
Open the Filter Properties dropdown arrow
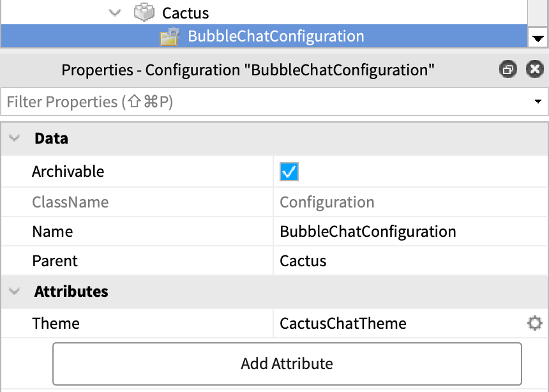tap(538, 102)
